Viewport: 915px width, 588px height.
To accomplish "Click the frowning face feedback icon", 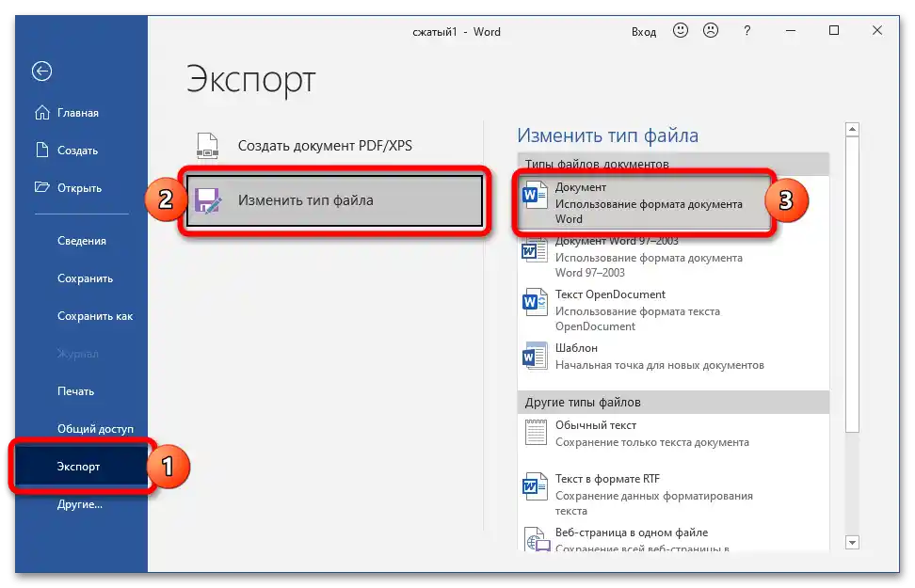I will click(711, 30).
